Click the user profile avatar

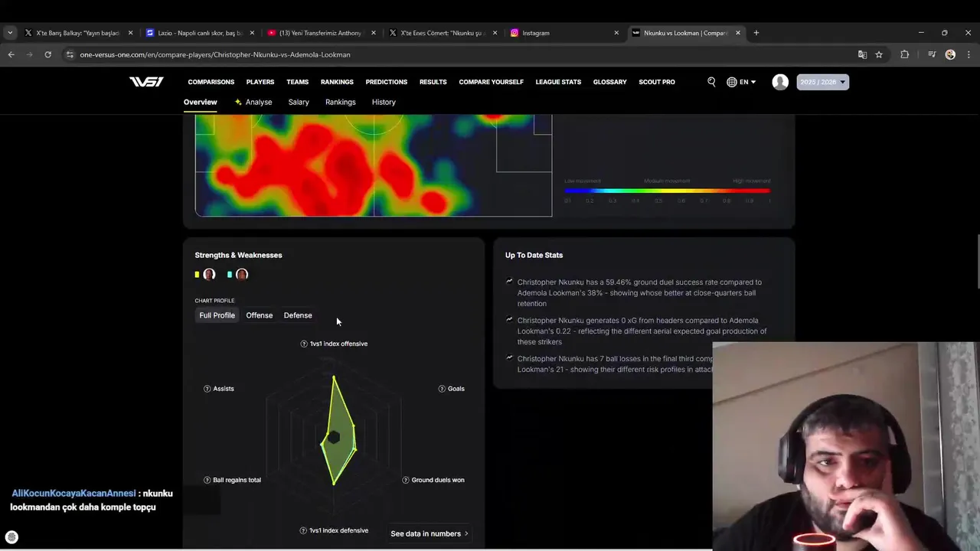pos(780,82)
